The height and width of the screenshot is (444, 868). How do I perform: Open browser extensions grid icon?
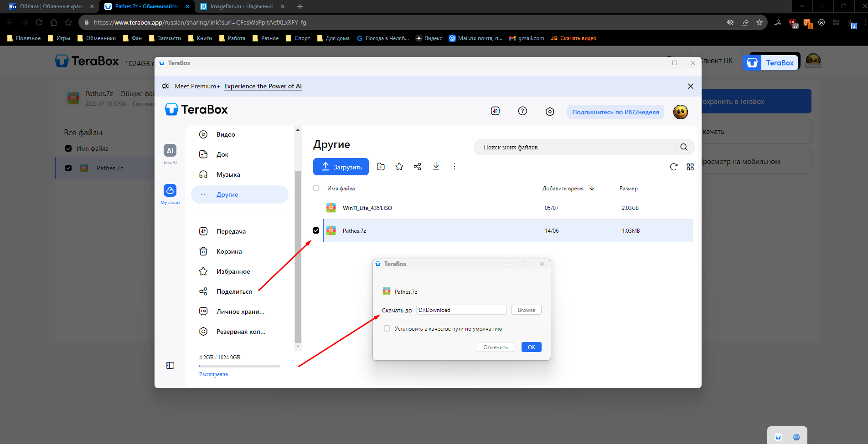[x=836, y=22]
